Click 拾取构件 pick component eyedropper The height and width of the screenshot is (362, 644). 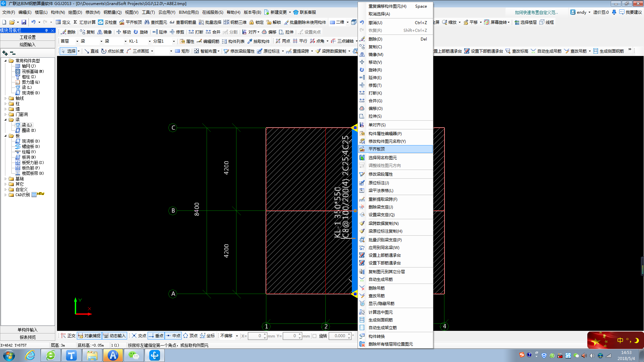pyautogui.click(x=259, y=41)
